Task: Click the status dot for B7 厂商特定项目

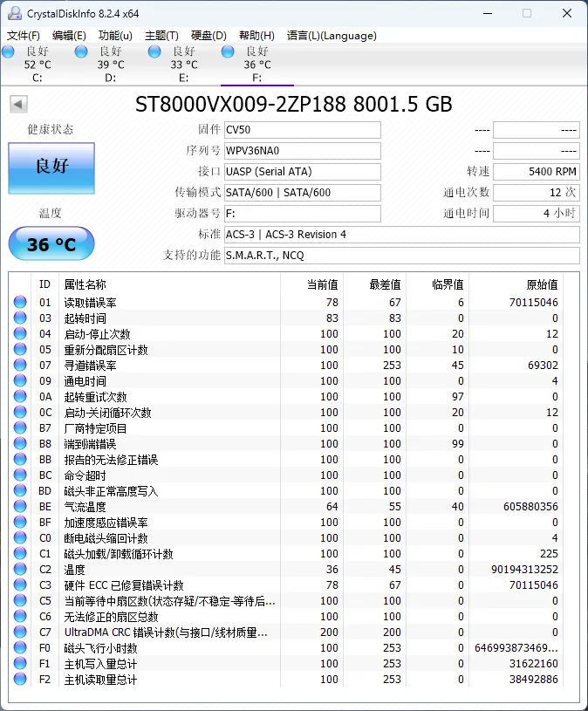Action: click(20, 427)
